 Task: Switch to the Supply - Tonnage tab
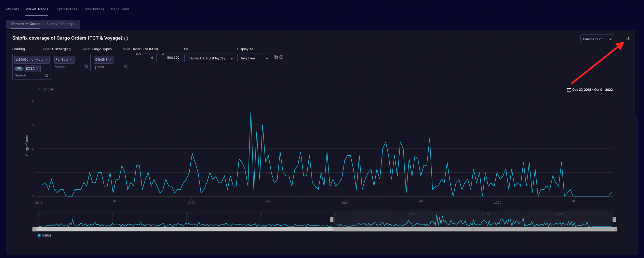[x=60, y=24]
